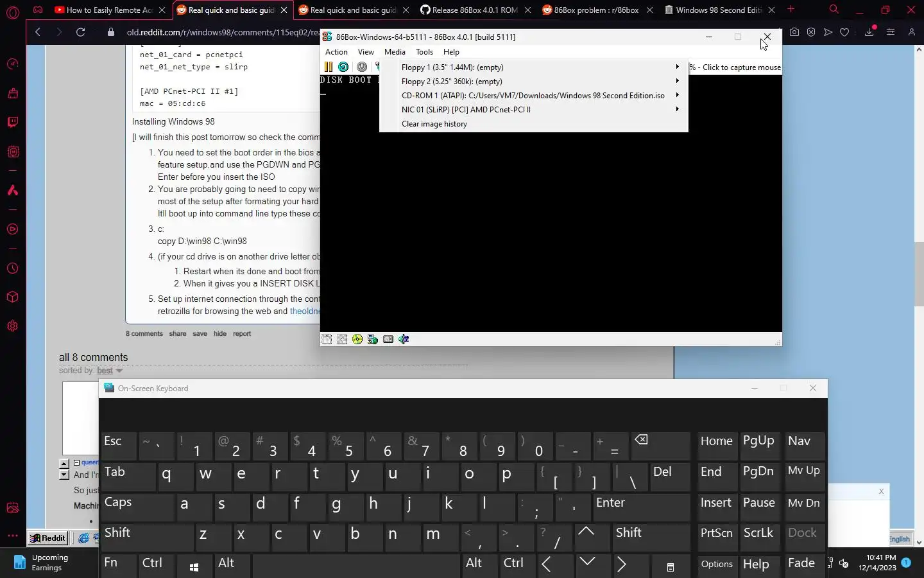Click floppy drive 2 icon in 86Box status bar
Screen dimensions: 924x578
tap(342, 339)
